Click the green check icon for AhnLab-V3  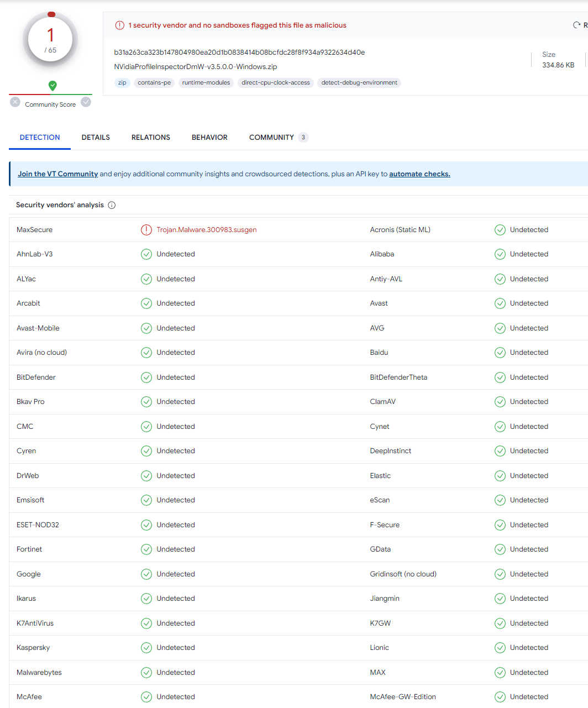146,254
